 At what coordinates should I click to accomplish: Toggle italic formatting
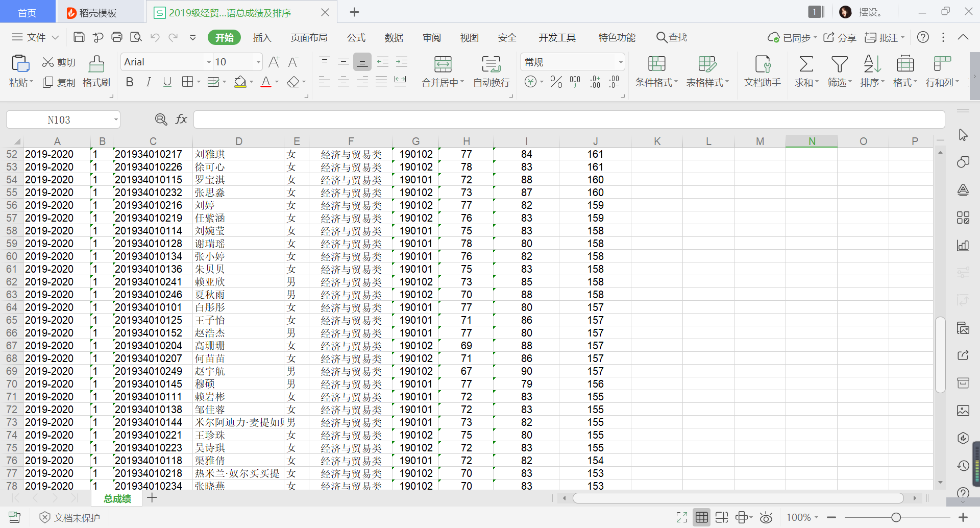[x=149, y=82]
